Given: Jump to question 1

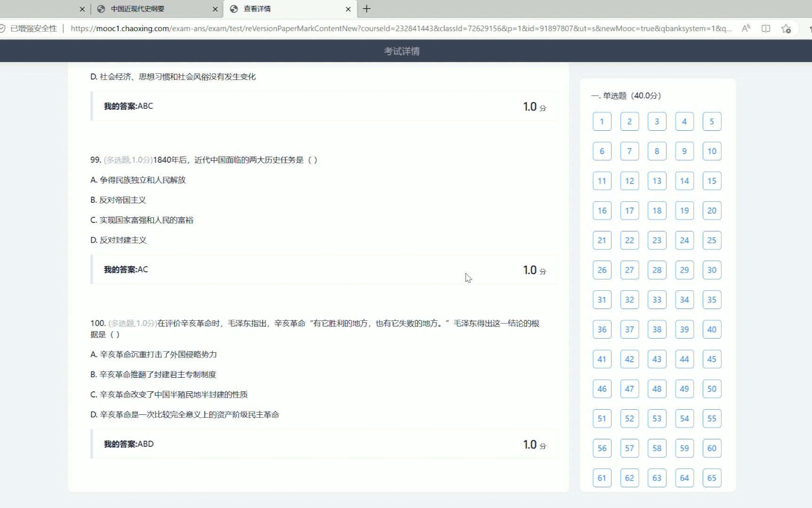Looking at the screenshot, I should [x=602, y=121].
